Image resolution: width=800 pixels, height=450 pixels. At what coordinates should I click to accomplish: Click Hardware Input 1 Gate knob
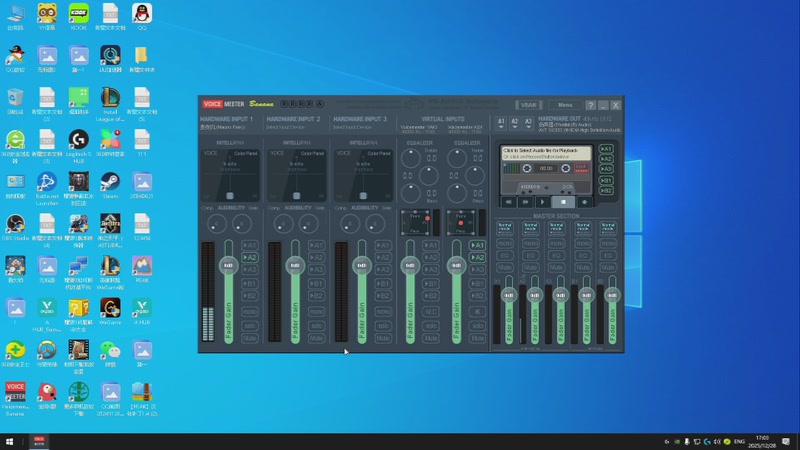click(242, 224)
